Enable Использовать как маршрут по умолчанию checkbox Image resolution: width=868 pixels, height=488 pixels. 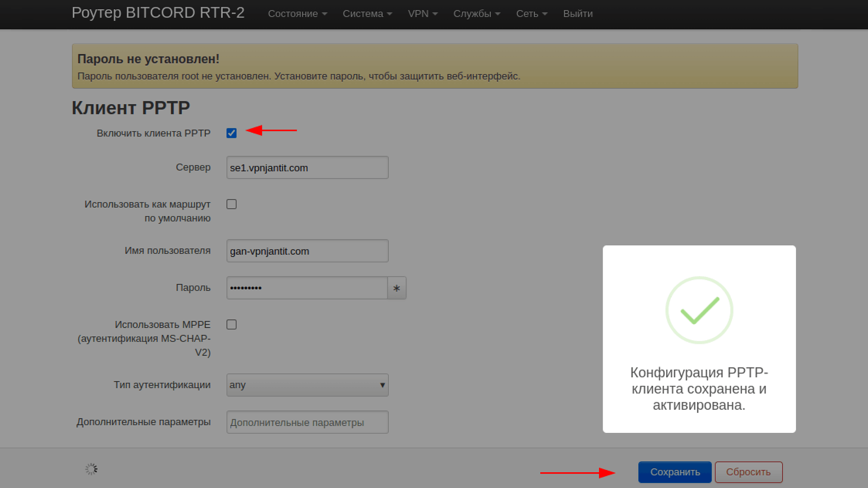click(x=231, y=204)
